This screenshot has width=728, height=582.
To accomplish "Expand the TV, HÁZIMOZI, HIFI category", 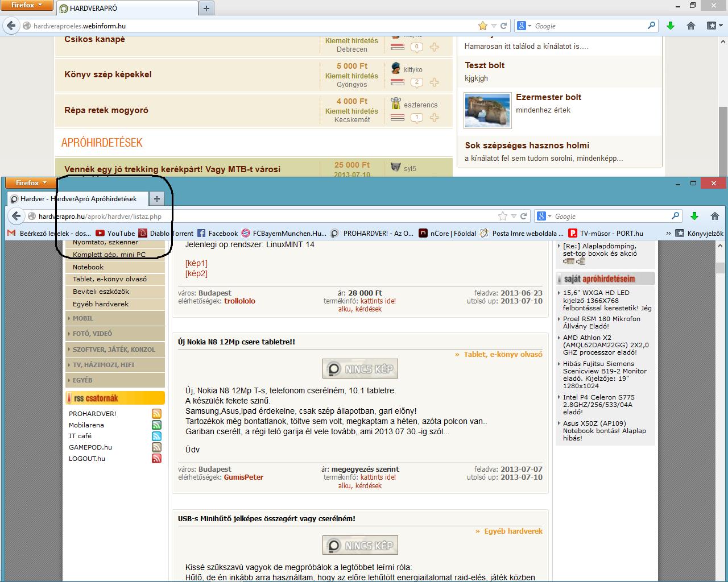I will pos(115,365).
